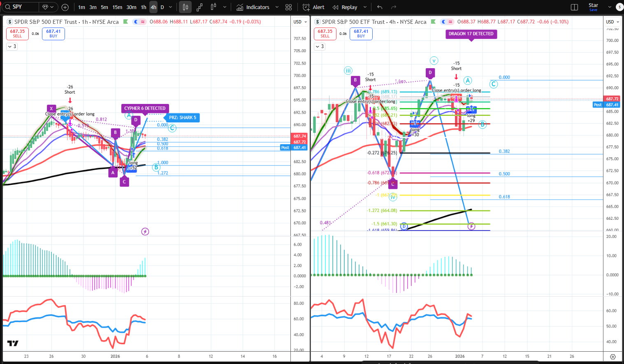The width and height of the screenshot is (624, 364).
Task: Click the PRZ: SHARK 5 label
Action: pyautogui.click(x=183, y=117)
